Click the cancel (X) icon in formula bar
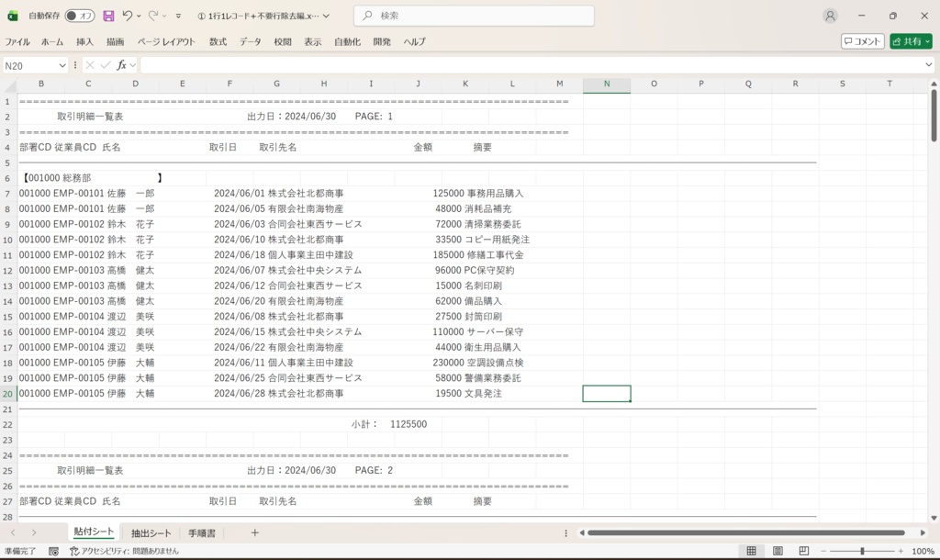Viewport: 940px width, 560px height. (90, 65)
